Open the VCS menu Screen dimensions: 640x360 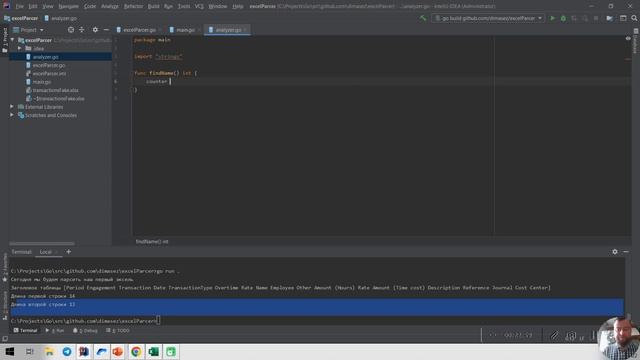[x=199, y=6]
